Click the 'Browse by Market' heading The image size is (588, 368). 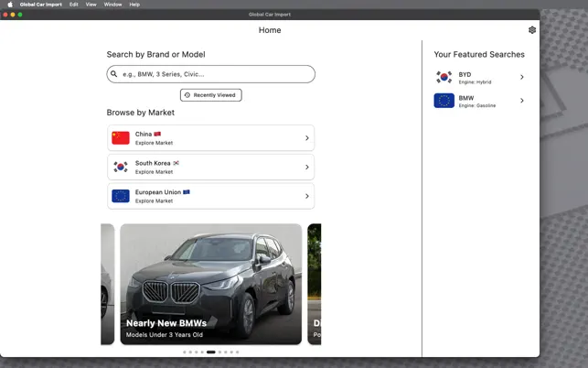click(141, 113)
